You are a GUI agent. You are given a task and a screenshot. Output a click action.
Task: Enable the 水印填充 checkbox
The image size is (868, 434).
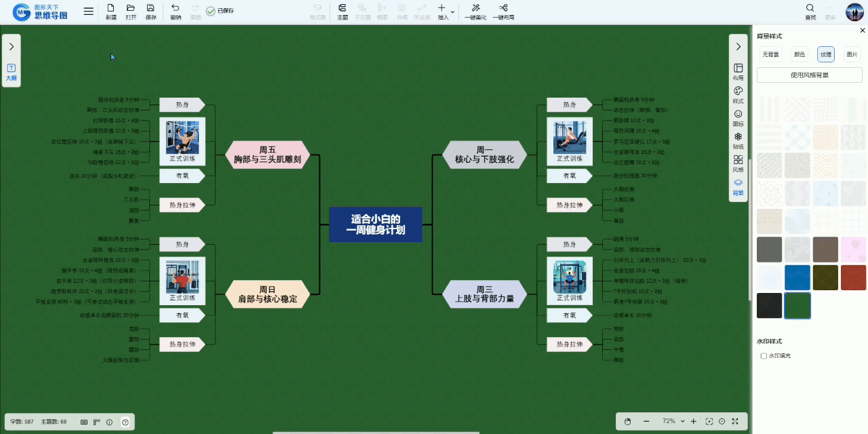pos(764,355)
